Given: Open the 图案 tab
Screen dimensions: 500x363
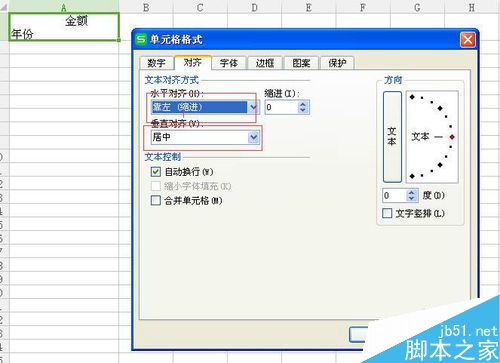Looking at the screenshot, I should (301, 63).
